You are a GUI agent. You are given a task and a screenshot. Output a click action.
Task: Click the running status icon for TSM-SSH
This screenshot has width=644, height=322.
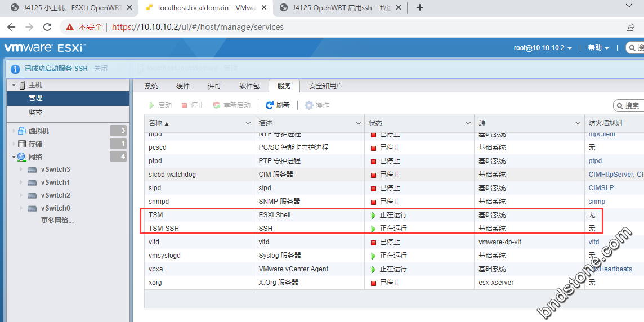click(x=373, y=229)
